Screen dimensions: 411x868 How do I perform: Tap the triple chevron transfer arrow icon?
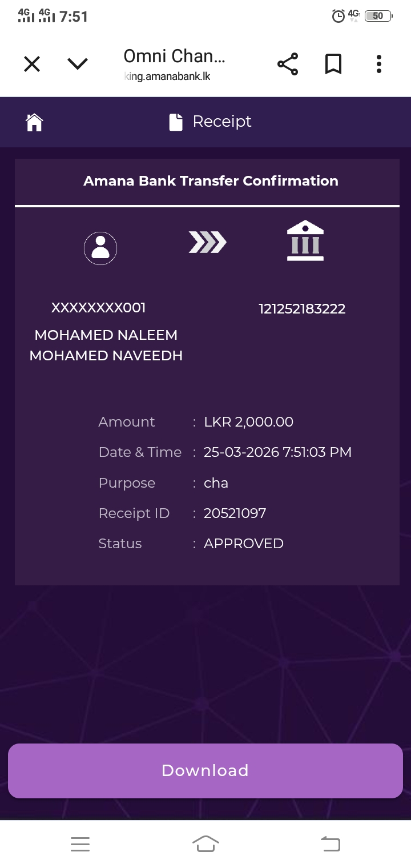click(x=207, y=243)
